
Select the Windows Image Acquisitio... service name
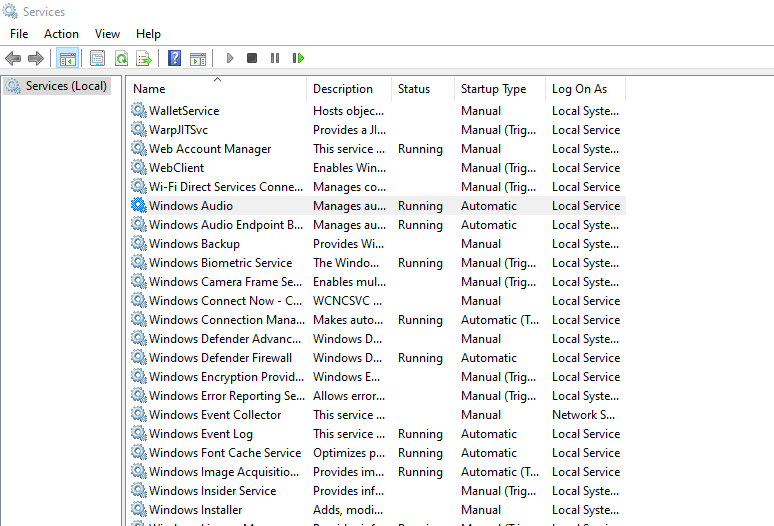point(224,472)
